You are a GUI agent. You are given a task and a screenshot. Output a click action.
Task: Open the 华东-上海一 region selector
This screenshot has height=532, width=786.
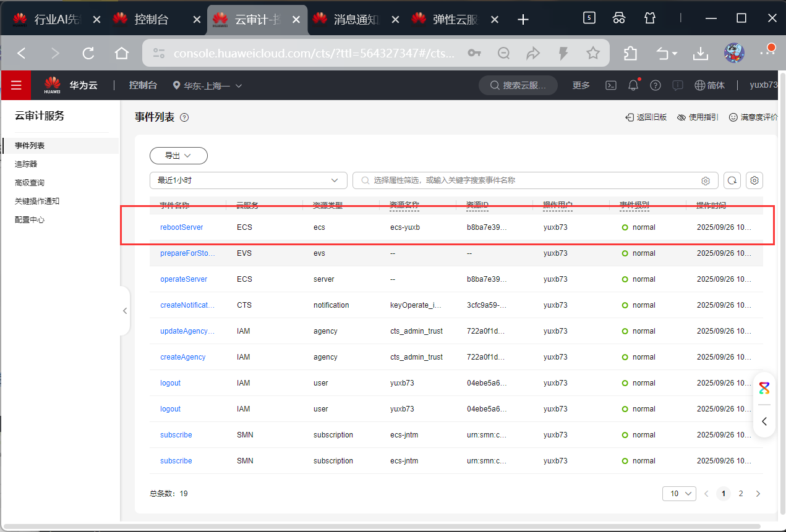[x=208, y=85]
